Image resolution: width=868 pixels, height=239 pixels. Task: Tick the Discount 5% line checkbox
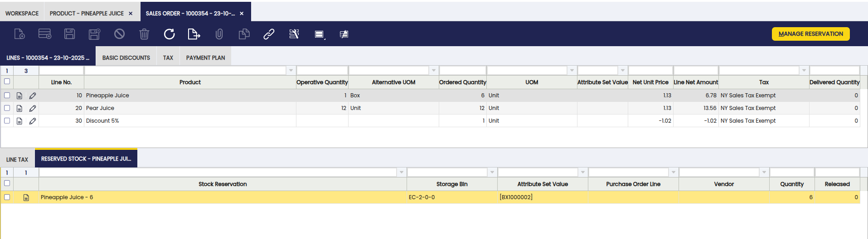pos(7,121)
